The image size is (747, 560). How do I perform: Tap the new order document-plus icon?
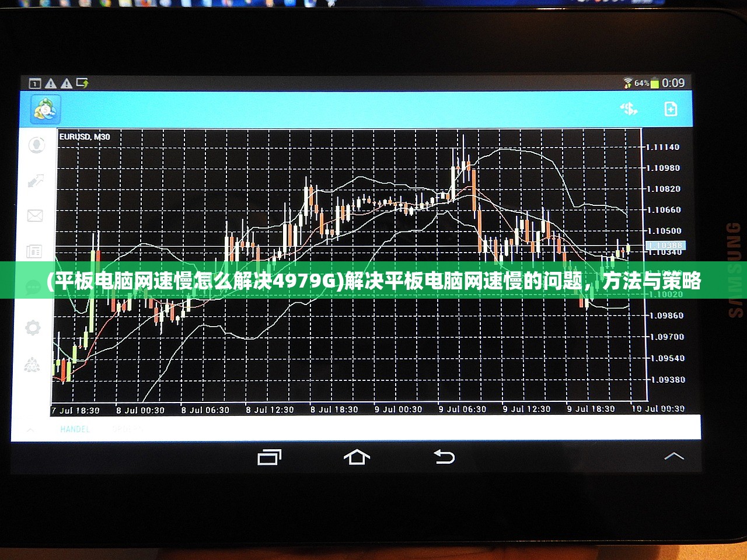click(671, 109)
